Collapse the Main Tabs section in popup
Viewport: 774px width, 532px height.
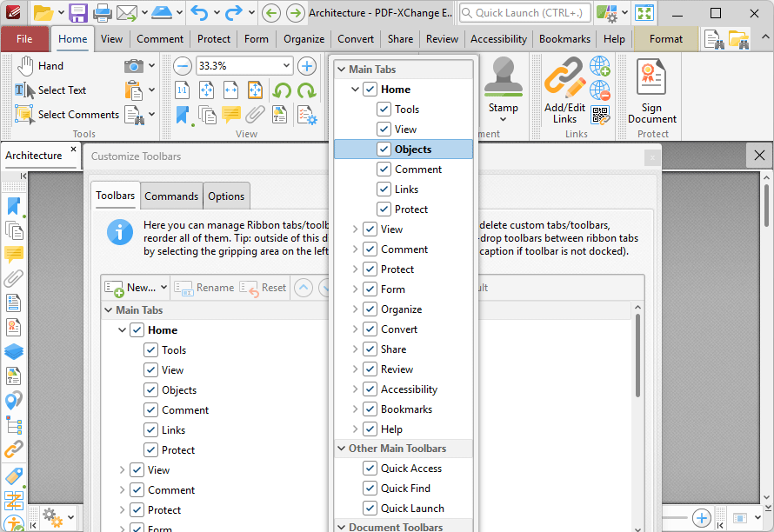click(x=341, y=69)
